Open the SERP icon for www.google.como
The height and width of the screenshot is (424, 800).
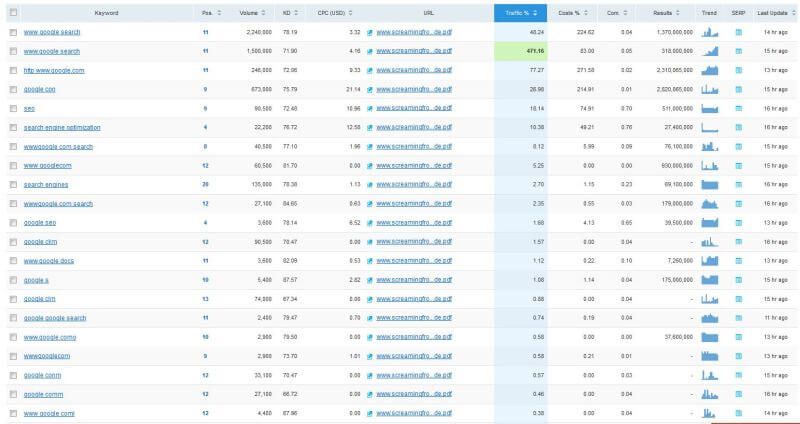click(738, 337)
